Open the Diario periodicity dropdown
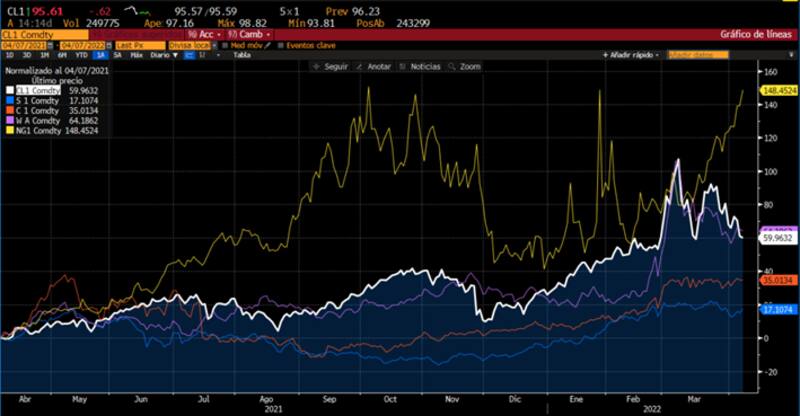The height and width of the screenshot is (416, 800). tap(160, 55)
